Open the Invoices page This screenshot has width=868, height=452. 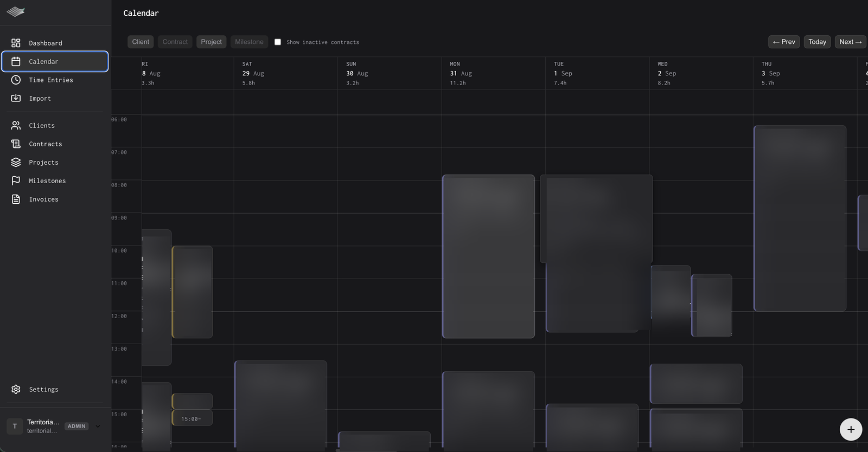(44, 199)
